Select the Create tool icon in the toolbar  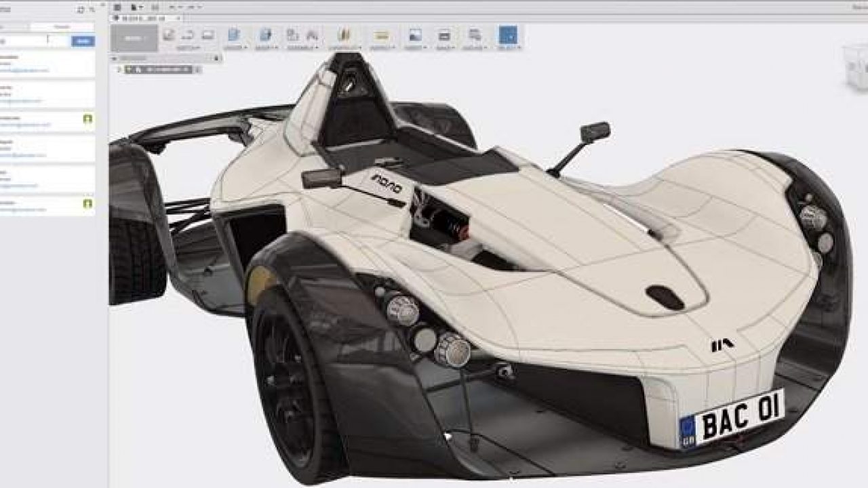coord(234,35)
